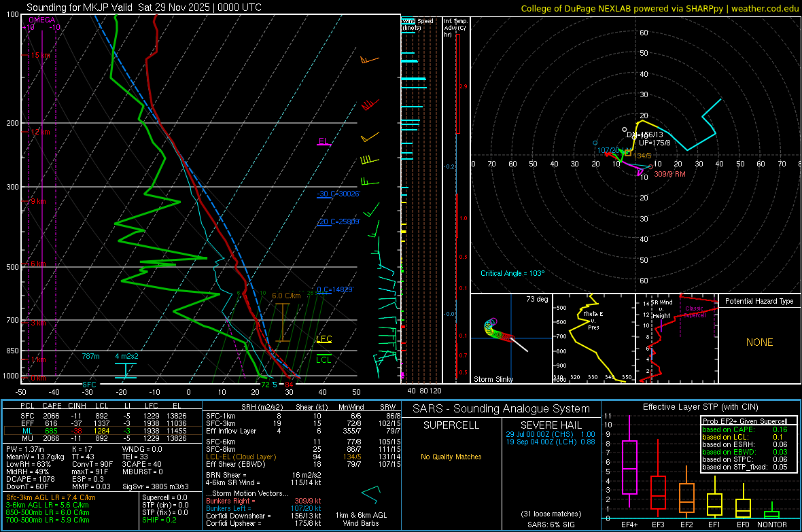Image resolution: width=802 pixels, height=532 pixels.
Task: Click the EFF parcel row label
Action: 27,423
